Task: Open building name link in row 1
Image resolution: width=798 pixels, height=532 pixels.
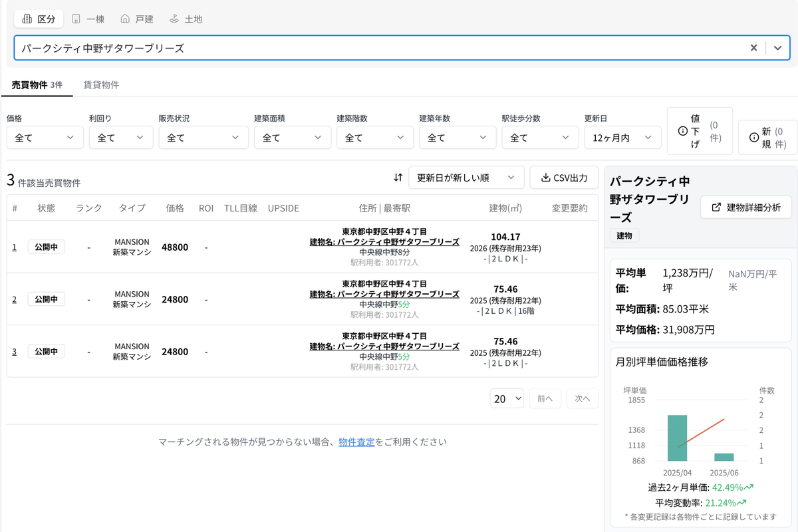Action: point(384,242)
